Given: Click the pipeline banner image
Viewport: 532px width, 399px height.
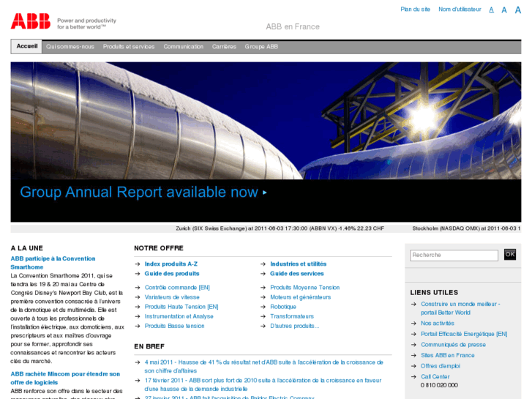Looking at the screenshot, I should 266,121.
